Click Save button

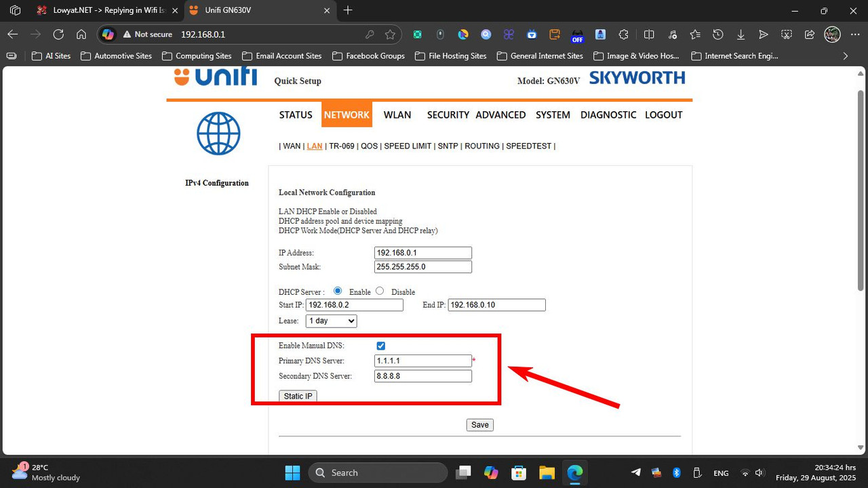point(479,425)
